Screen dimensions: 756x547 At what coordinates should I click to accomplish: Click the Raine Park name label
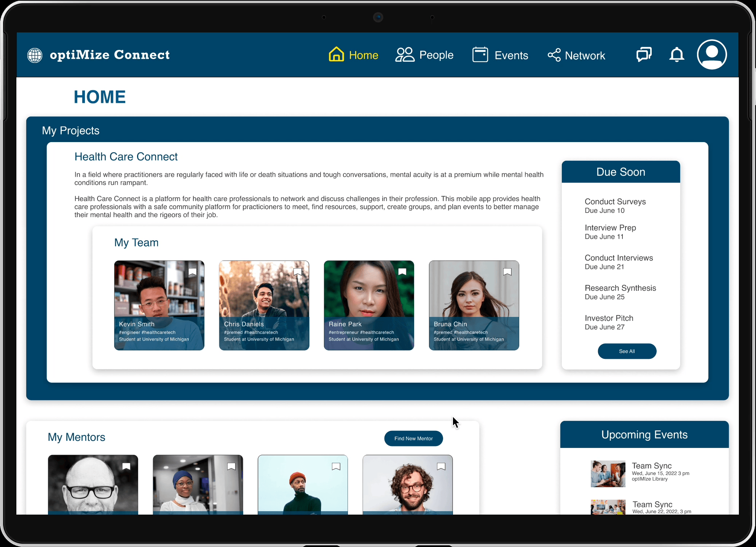point(345,324)
